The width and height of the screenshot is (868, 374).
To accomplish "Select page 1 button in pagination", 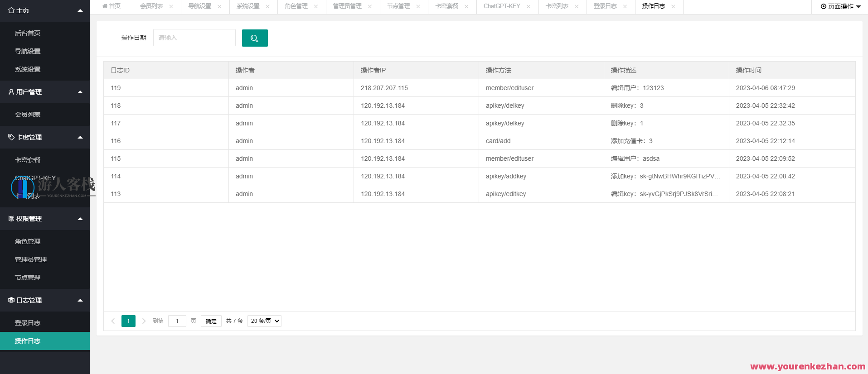I will (x=128, y=321).
